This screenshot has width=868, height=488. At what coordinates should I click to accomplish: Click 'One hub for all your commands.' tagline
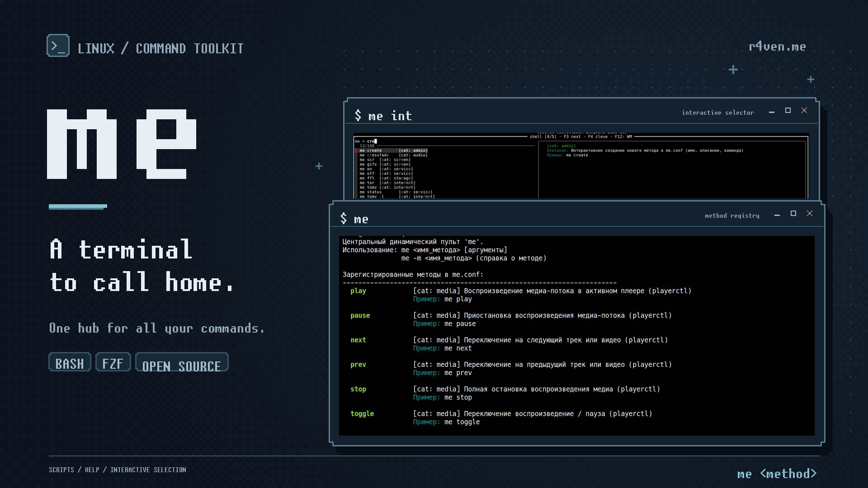pos(157,328)
